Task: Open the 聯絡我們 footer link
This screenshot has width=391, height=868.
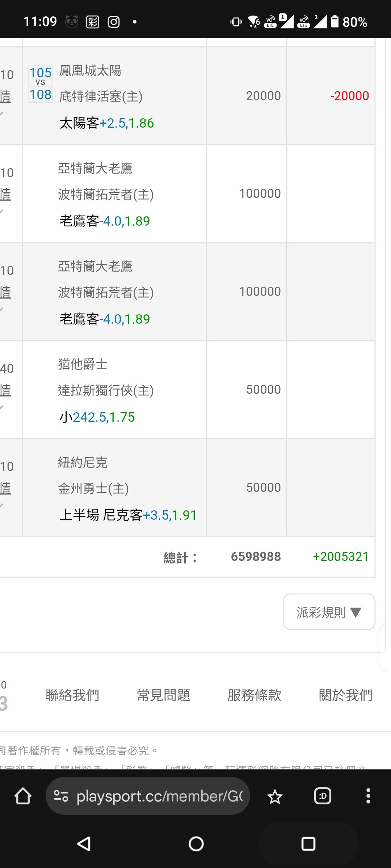Action: click(72, 695)
